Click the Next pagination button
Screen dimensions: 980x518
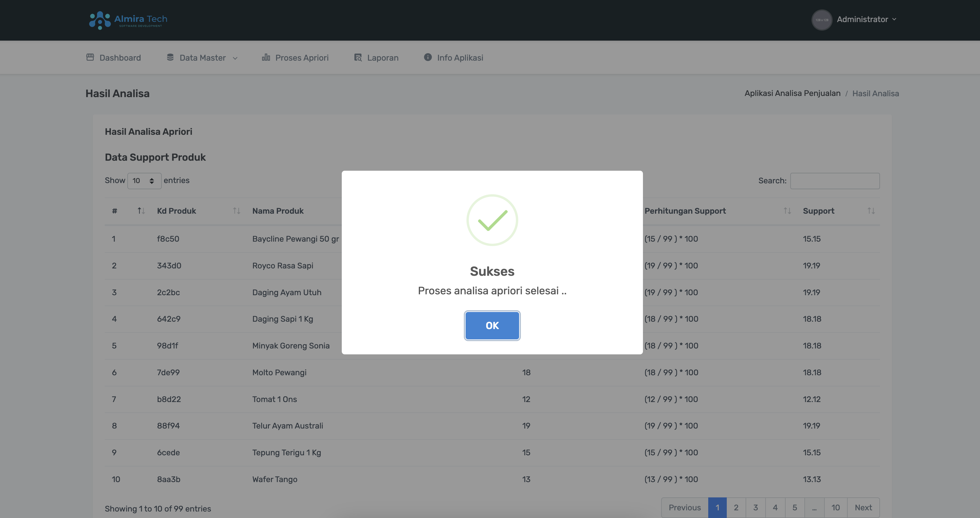(863, 507)
